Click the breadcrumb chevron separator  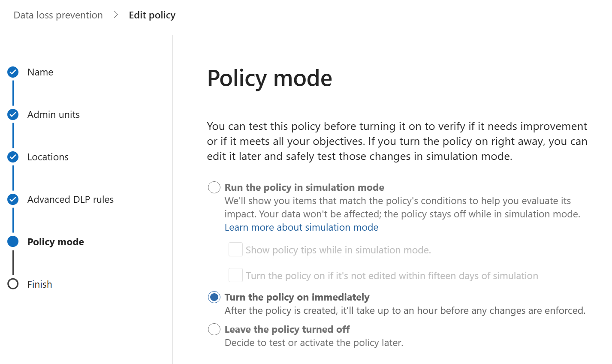coord(116,15)
